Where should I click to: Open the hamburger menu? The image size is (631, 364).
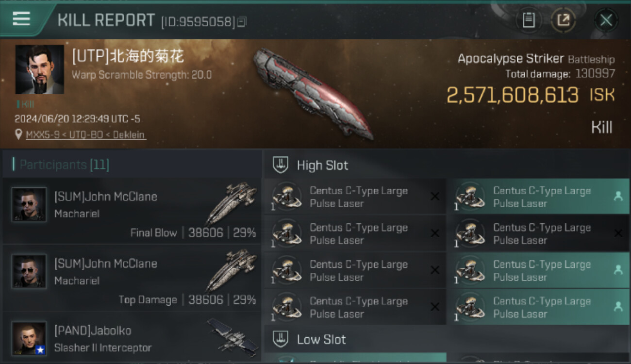coord(21,19)
